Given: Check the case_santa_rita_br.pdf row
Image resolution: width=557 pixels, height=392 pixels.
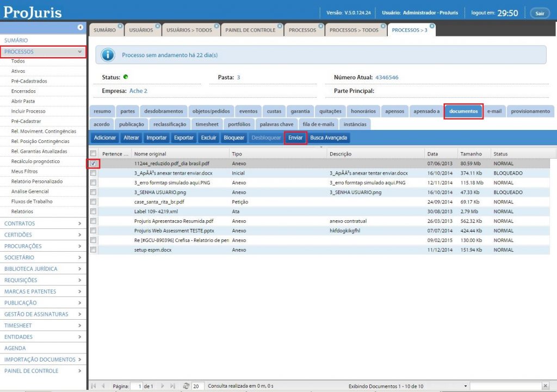Looking at the screenshot, I should point(93,202).
